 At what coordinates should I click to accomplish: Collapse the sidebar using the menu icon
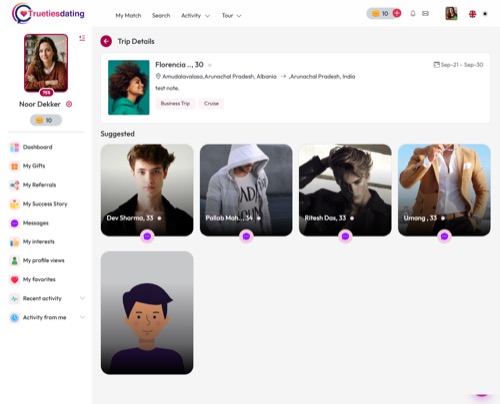[x=82, y=38]
